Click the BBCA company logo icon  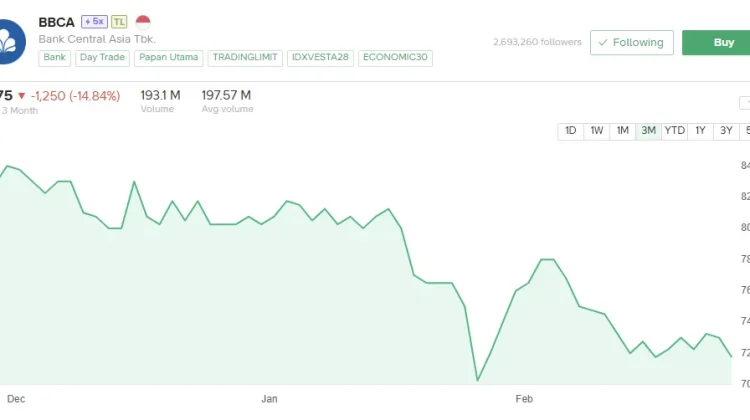click(x=11, y=40)
